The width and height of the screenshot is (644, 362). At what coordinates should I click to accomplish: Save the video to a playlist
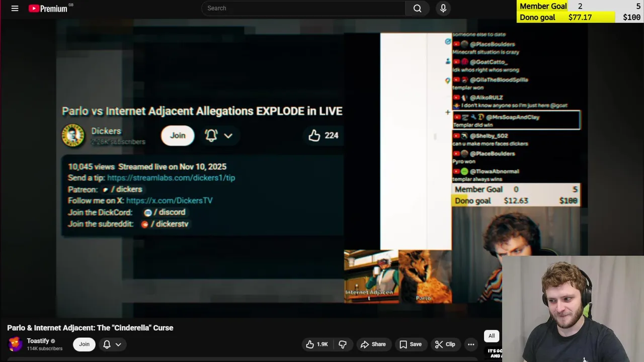point(411,344)
